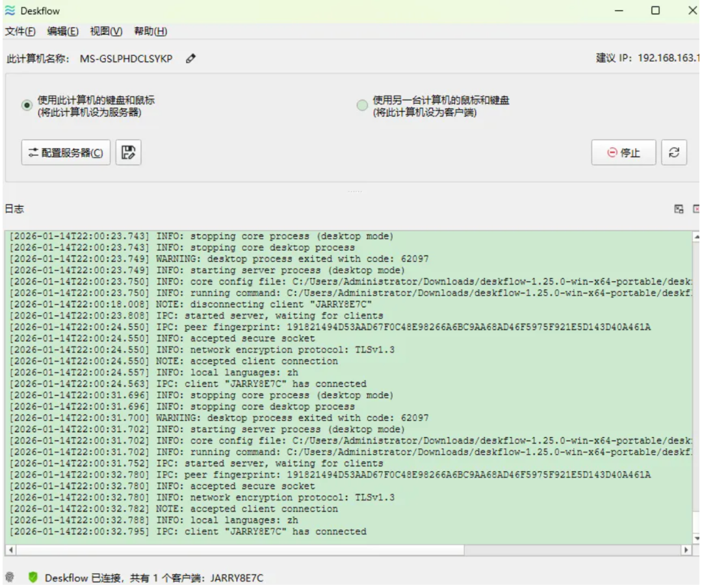Image resolution: width=702 pixels, height=588 pixels.
Task: Open the 帮助(H) menu
Action: pos(150,32)
